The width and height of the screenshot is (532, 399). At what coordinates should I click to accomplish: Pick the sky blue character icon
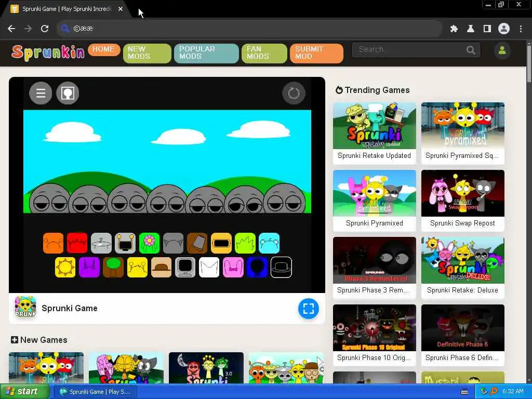(x=269, y=243)
